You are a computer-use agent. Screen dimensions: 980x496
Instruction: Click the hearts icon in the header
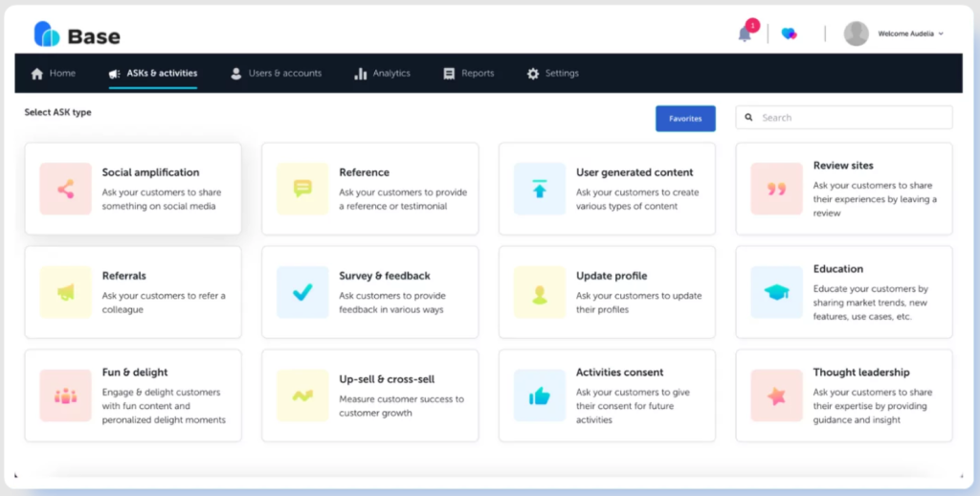(790, 34)
